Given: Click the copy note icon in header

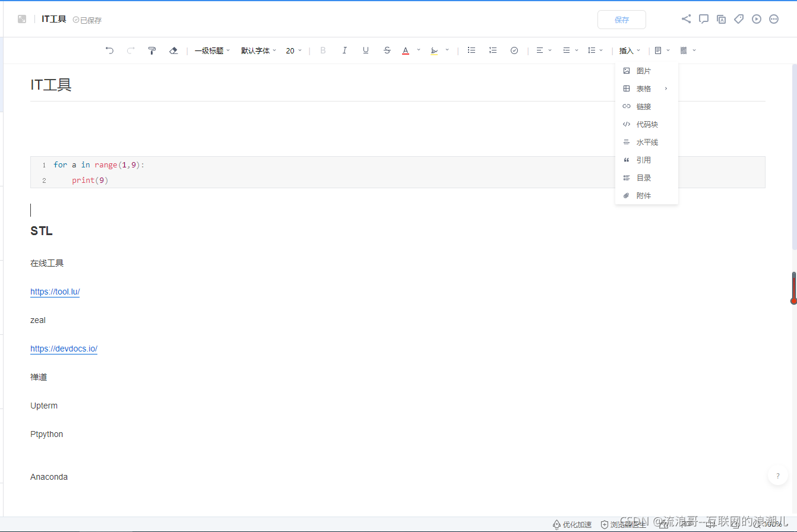Looking at the screenshot, I should pos(722,19).
